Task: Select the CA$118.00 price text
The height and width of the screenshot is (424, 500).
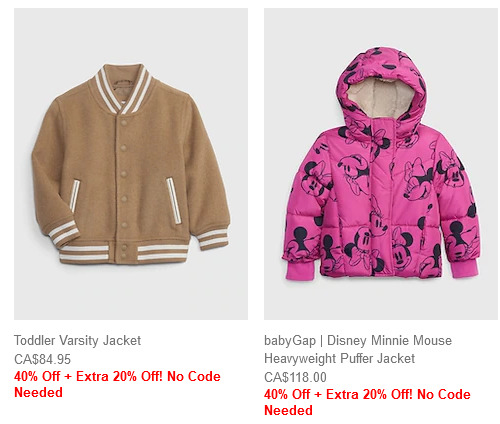Action: point(295,377)
